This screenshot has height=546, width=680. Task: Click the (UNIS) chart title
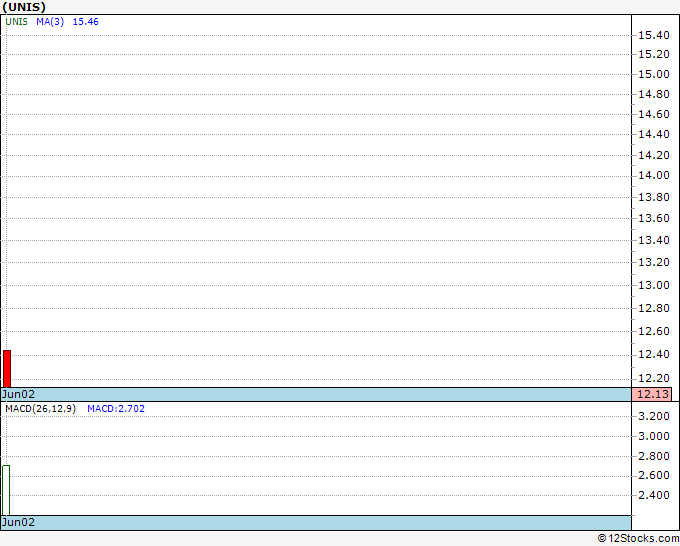[x=23, y=7]
